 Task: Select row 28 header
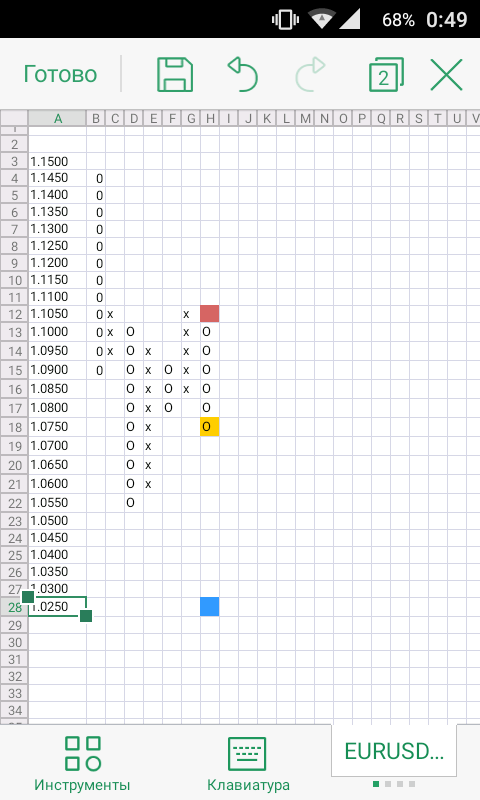(14, 607)
